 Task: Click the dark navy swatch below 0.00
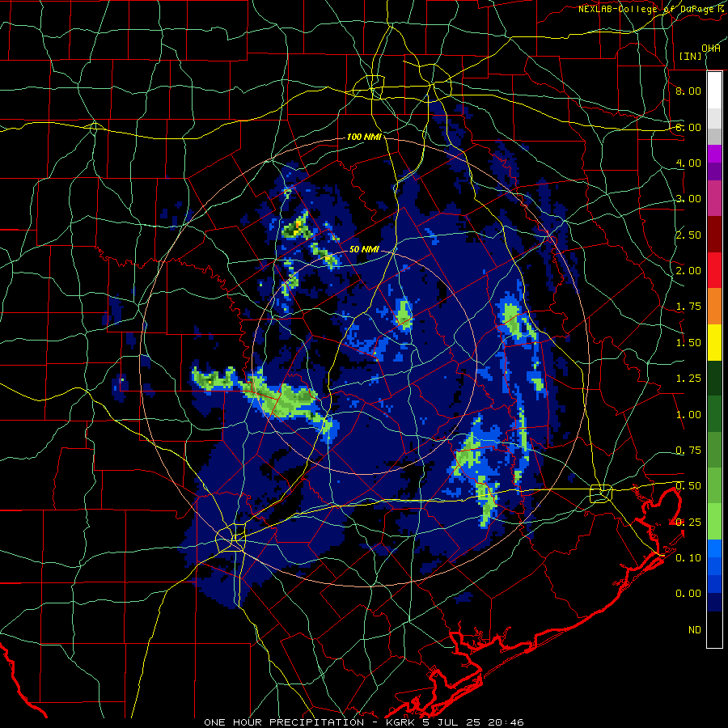pos(714,603)
